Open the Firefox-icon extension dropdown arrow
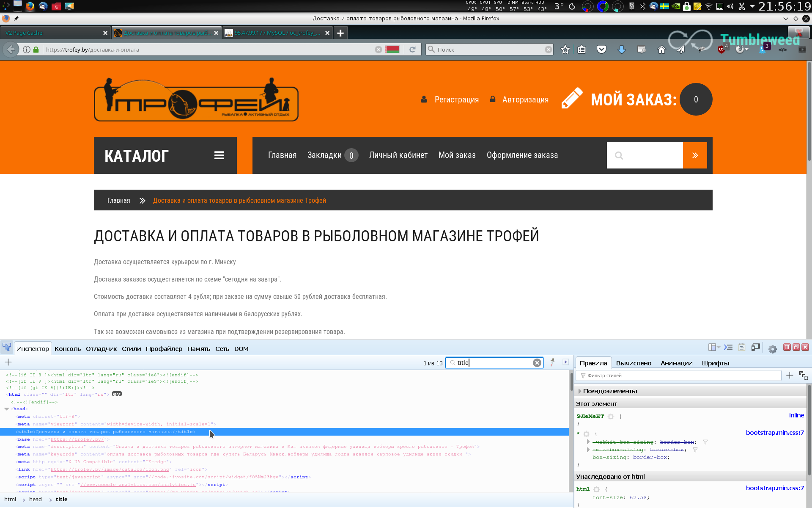 click(x=747, y=50)
